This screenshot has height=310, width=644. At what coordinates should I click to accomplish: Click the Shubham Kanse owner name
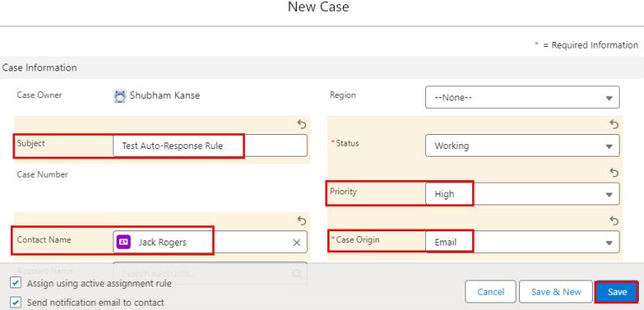click(164, 96)
